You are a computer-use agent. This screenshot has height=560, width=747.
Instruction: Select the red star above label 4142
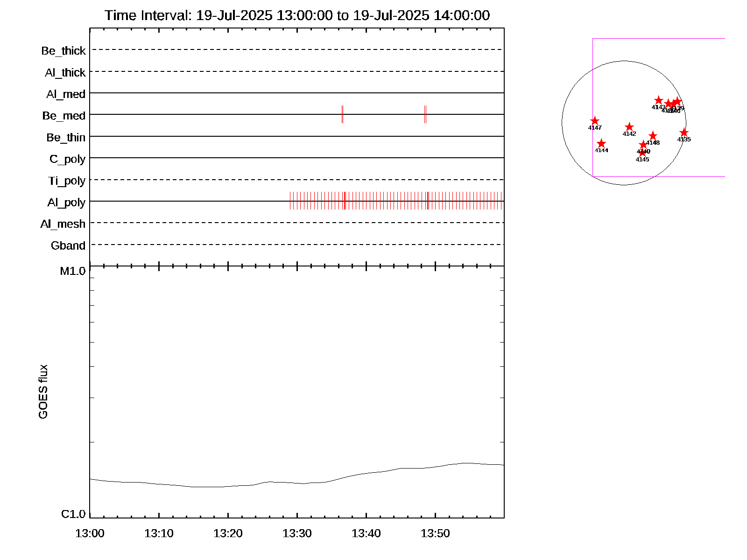[x=629, y=127]
